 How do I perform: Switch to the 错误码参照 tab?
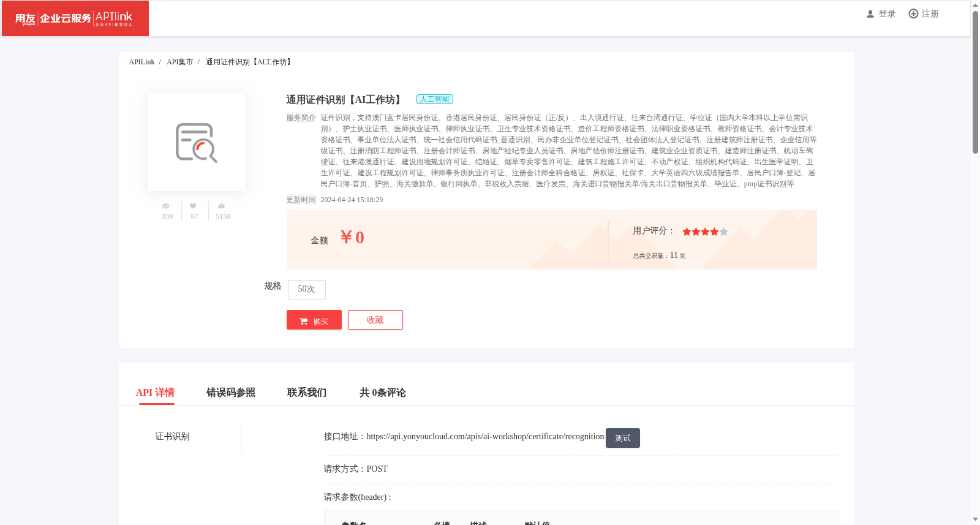231,393
